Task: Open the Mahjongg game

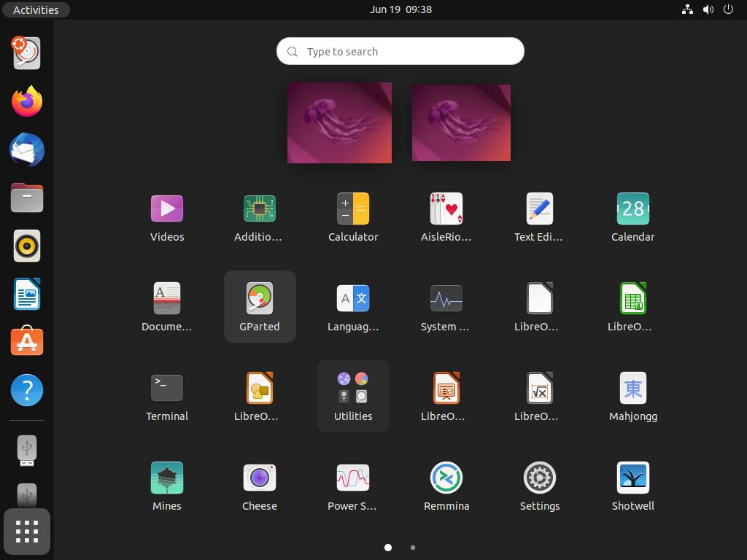Action: point(632,396)
